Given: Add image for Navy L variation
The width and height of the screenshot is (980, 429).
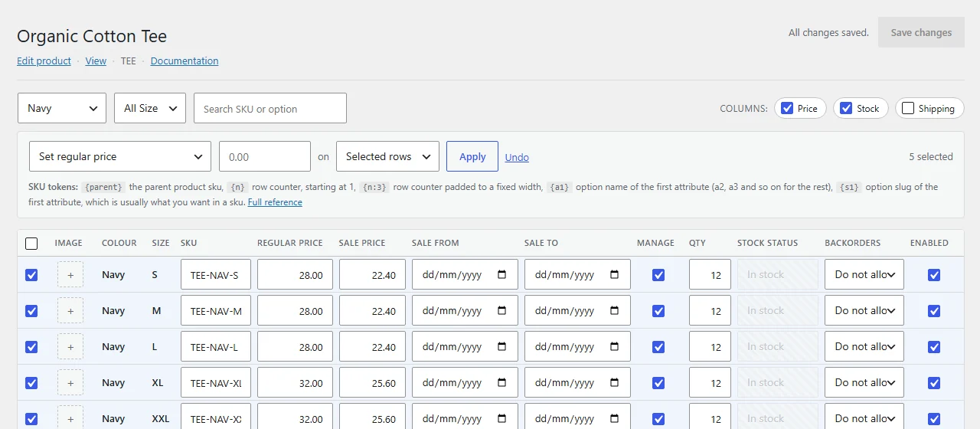Looking at the screenshot, I should pyautogui.click(x=70, y=347).
